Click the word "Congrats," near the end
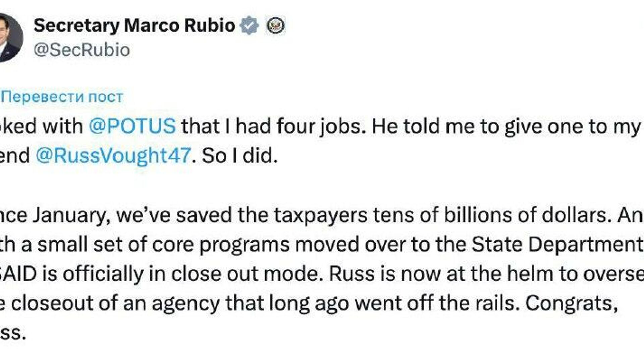 571,303
